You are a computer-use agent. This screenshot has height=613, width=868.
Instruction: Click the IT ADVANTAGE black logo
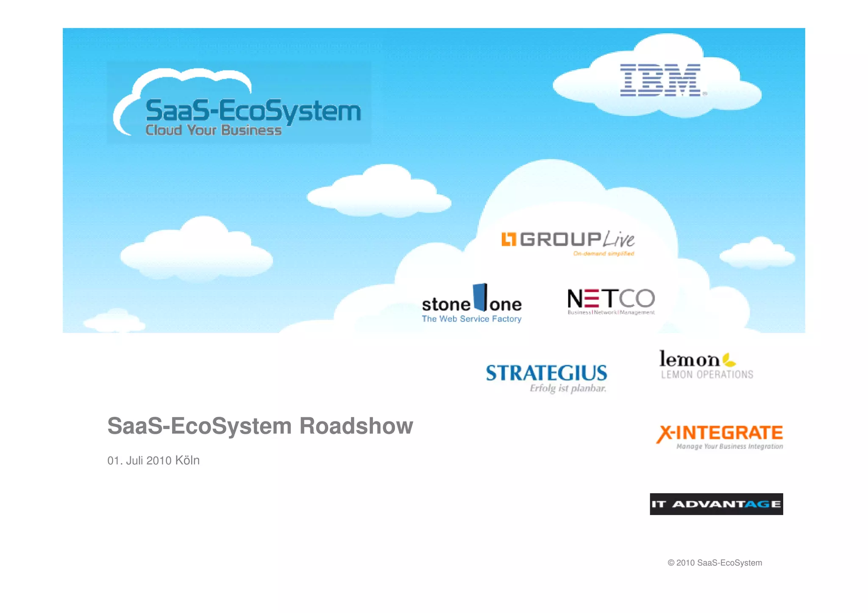pyautogui.click(x=716, y=504)
